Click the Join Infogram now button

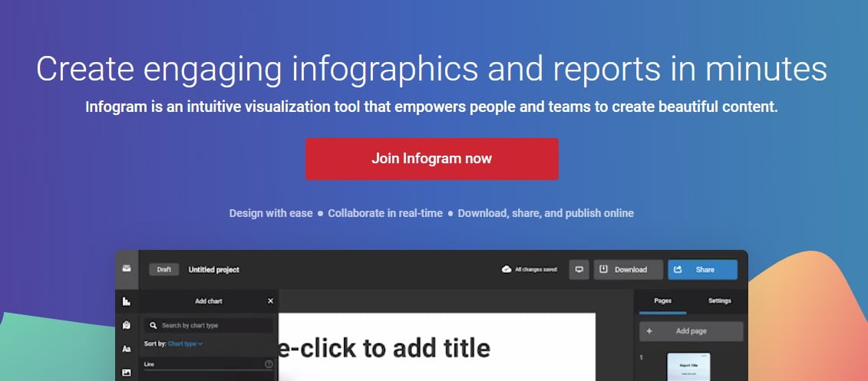[x=432, y=159]
